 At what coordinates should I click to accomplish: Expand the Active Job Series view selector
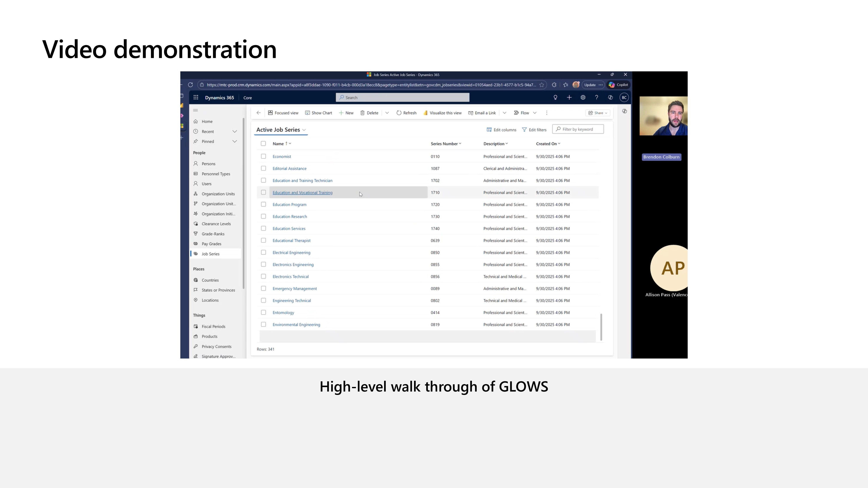click(304, 130)
